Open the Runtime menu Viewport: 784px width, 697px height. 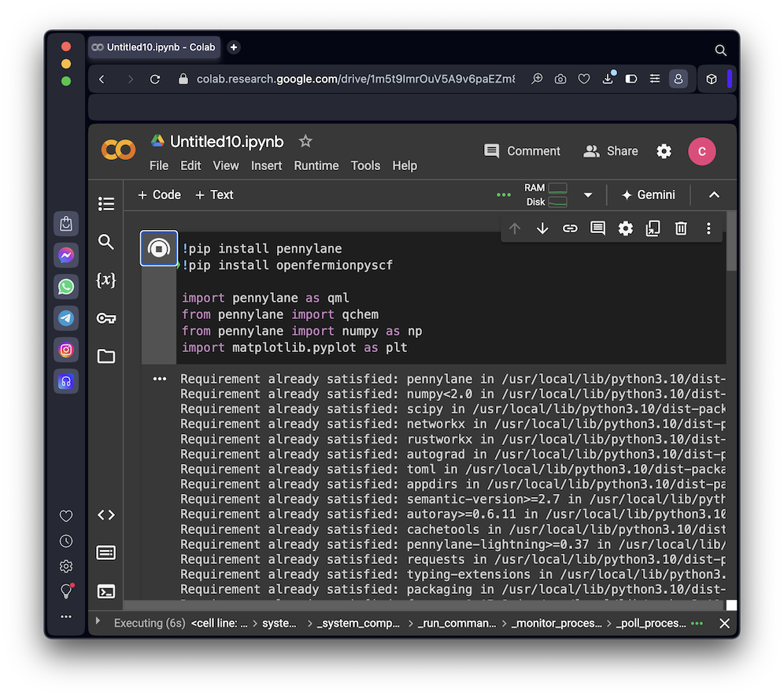click(x=316, y=166)
